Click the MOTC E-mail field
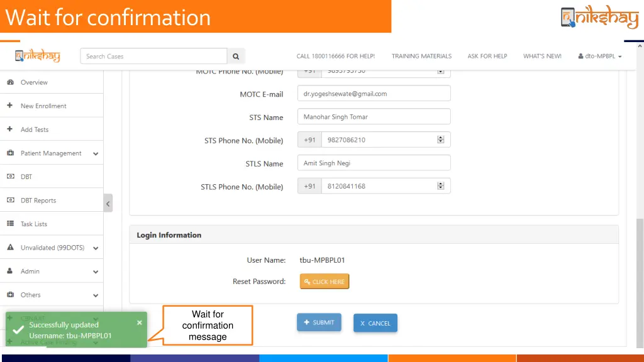 (374, 94)
